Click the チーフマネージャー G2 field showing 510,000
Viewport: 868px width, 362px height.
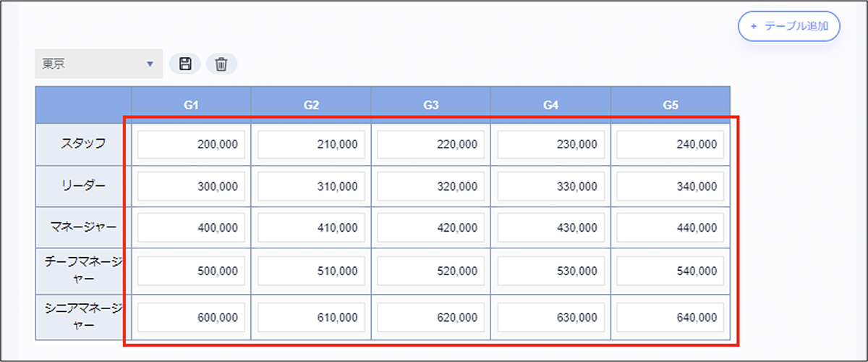click(x=311, y=271)
